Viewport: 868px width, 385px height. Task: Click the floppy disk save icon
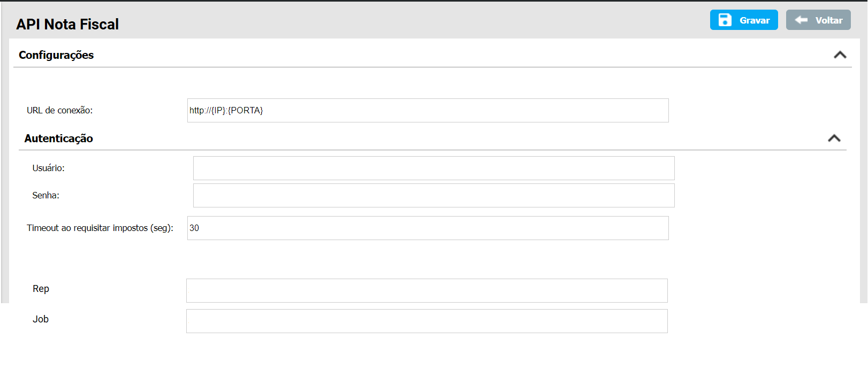point(725,20)
